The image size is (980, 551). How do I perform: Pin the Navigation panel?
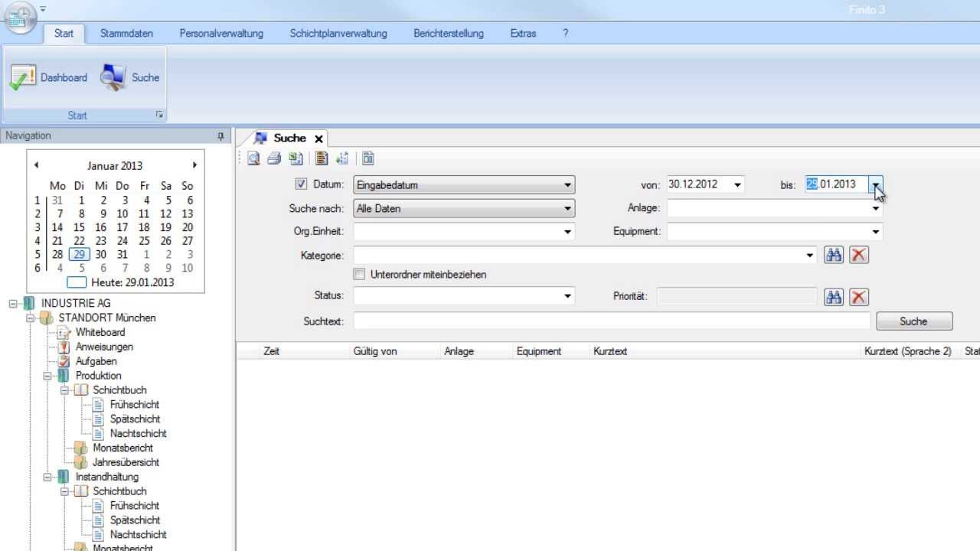(x=220, y=136)
